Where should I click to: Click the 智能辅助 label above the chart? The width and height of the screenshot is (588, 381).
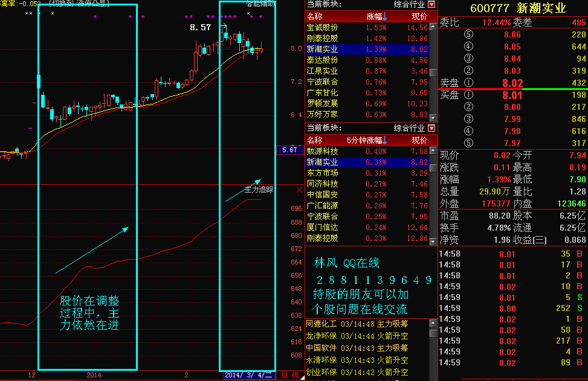tap(260, 3)
